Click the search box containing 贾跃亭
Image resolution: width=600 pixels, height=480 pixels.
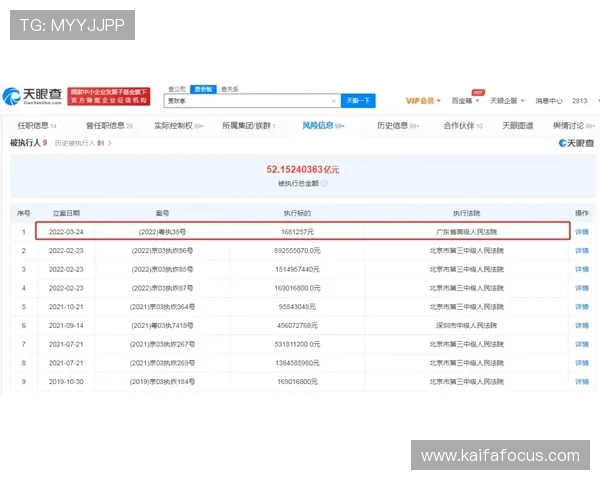250,101
